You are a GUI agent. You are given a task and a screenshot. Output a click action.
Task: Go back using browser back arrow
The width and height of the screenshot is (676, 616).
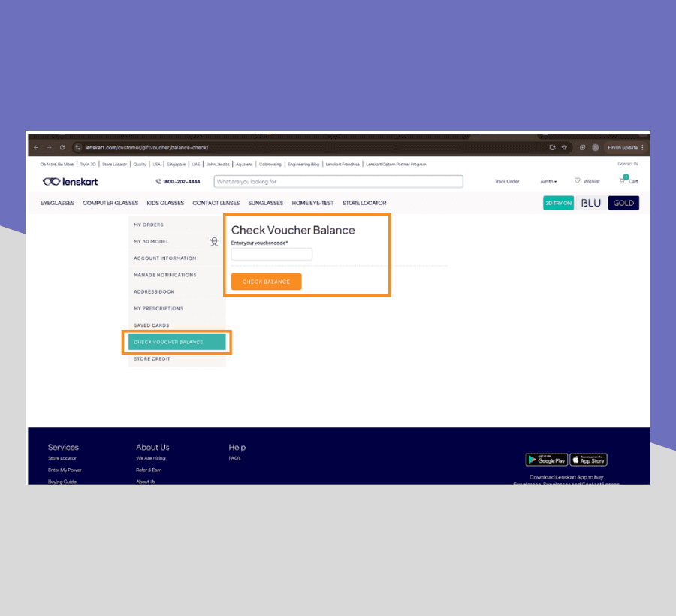[36, 147]
